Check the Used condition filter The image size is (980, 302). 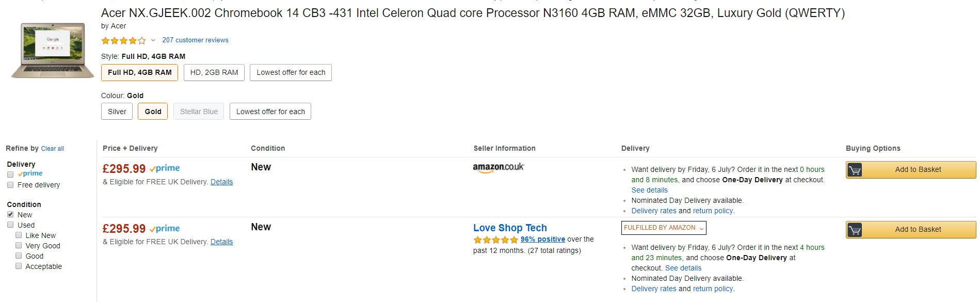point(10,225)
